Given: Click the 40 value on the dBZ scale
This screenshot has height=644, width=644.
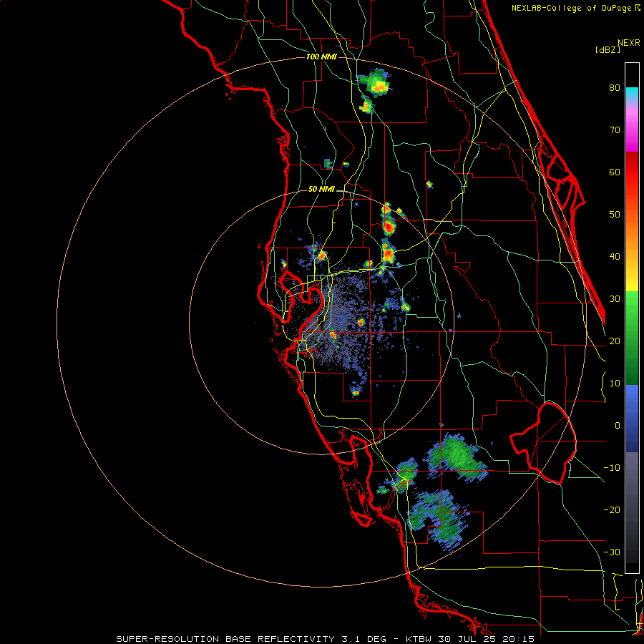Looking at the screenshot, I should (615, 257).
